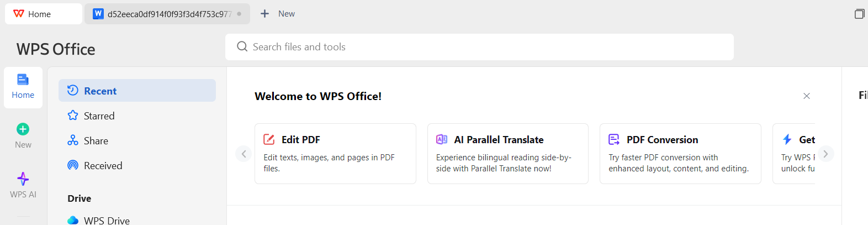Show next welcome cards with right chevron
The width and height of the screenshot is (868, 225).
tap(825, 154)
